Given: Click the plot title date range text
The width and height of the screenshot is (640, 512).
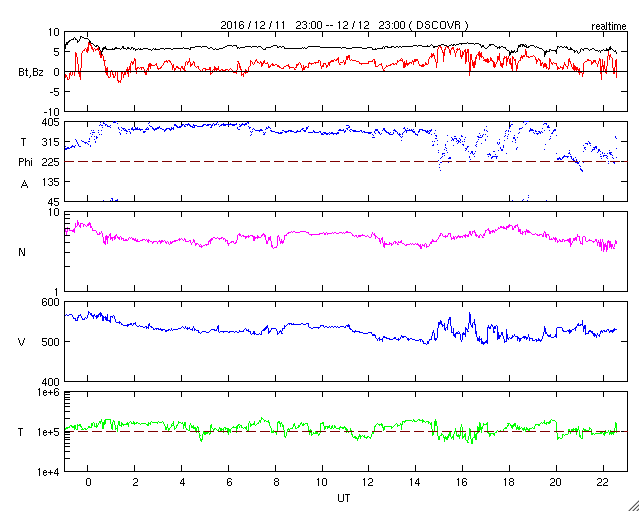Looking at the screenshot, I should (x=344, y=25).
